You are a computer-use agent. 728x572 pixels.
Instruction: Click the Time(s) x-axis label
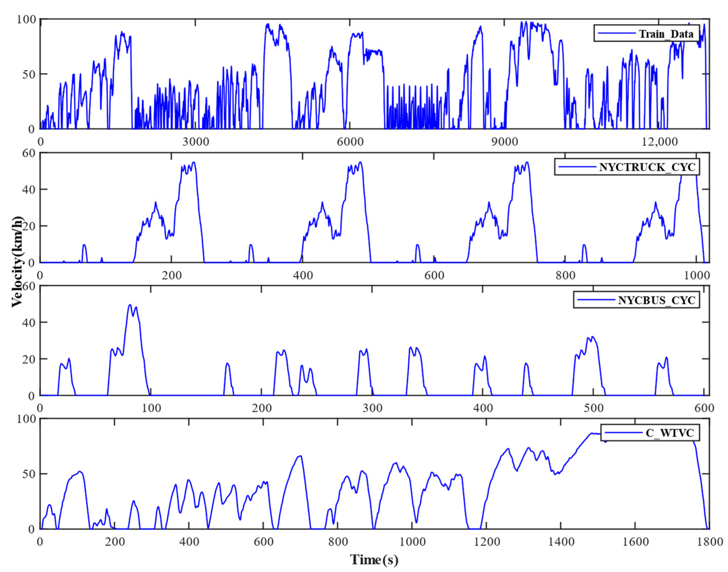click(x=374, y=560)
